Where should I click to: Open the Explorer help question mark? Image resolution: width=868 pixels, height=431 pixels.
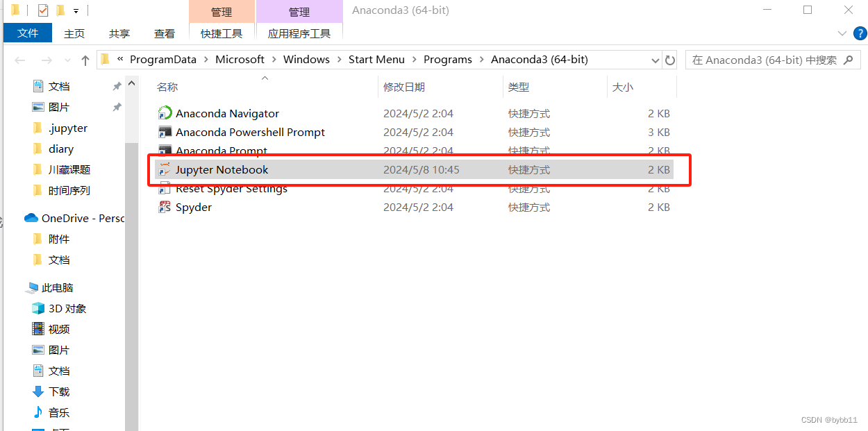860,33
